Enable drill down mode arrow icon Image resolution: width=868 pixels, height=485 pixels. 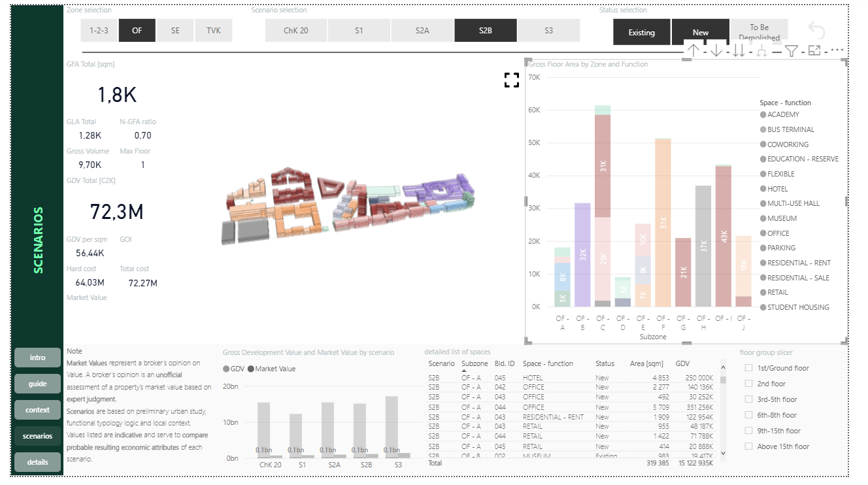click(x=716, y=50)
